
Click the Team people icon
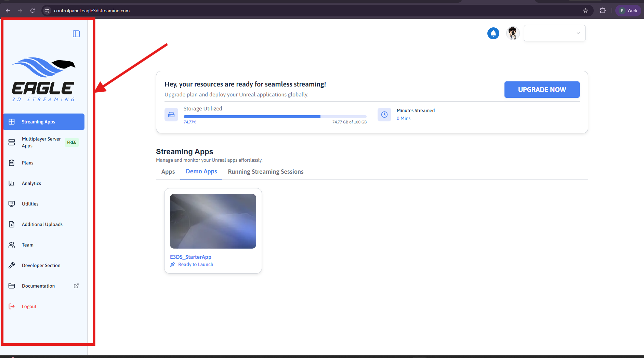12,245
